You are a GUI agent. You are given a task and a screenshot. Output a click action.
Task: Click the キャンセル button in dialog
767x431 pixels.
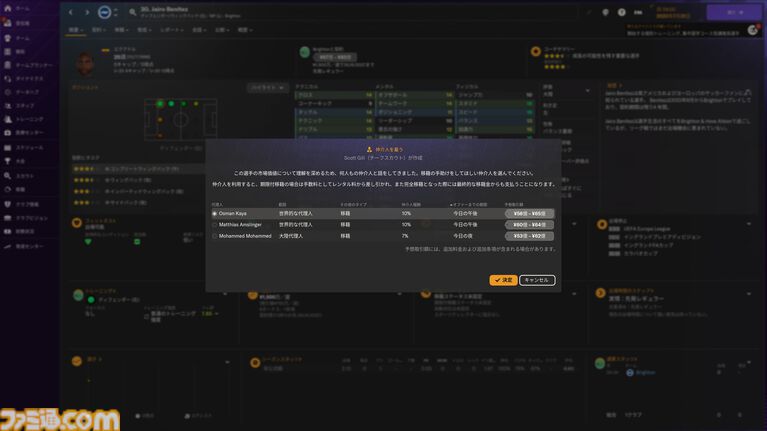(537, 280)
